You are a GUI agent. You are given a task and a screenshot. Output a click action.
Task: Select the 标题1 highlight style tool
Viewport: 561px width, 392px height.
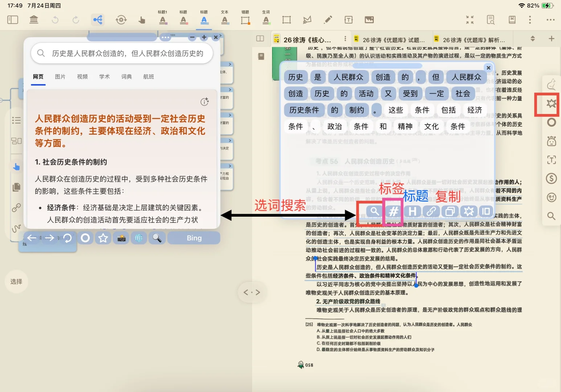click(x=163, y=20)
